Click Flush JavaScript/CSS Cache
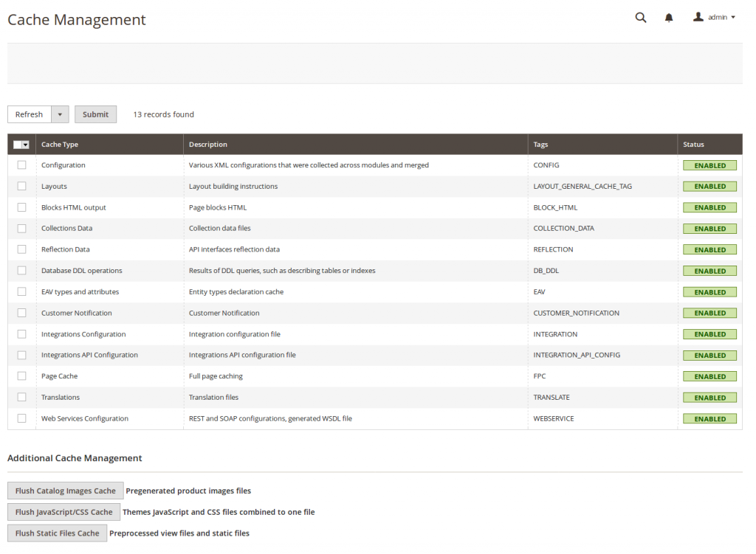The height and width of the screenshot is (554, 756). pyautogui.click(x=63, y=511)
